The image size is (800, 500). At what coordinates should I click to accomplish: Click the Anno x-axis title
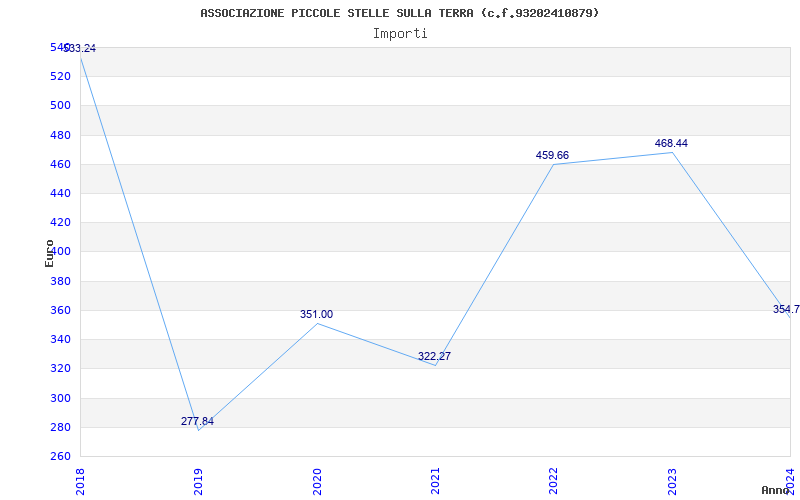click(x=776, y=490)
